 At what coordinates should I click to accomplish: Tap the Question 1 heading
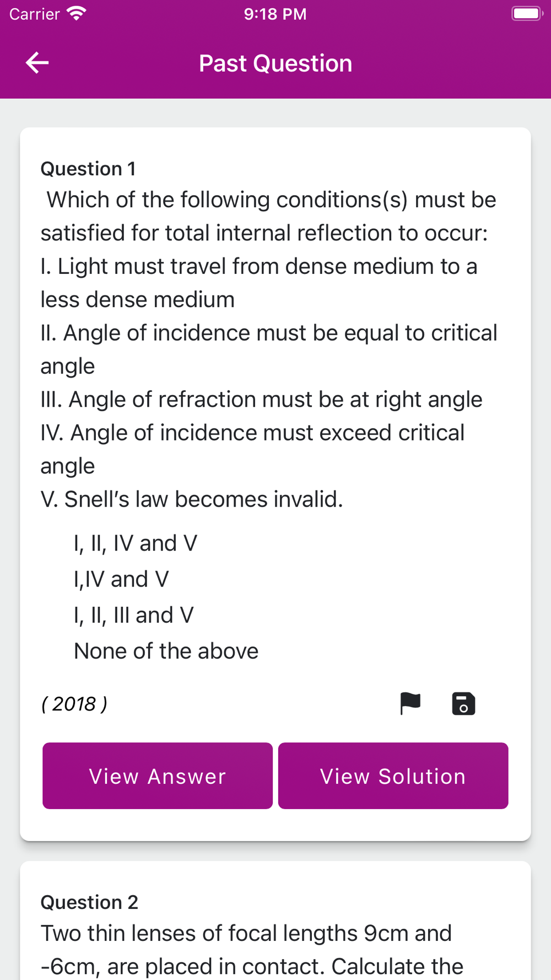pos(88,169)
